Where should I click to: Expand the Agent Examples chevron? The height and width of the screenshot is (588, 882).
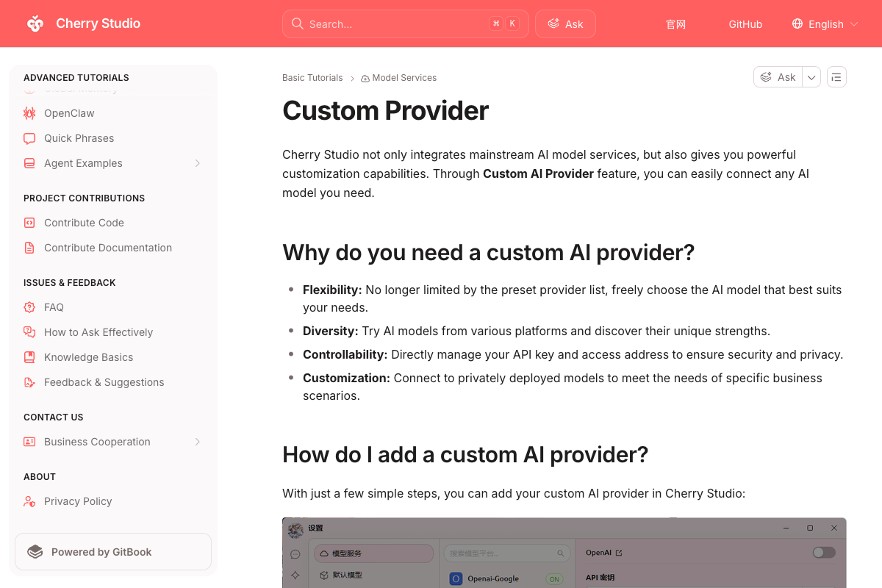coord(197,163)
